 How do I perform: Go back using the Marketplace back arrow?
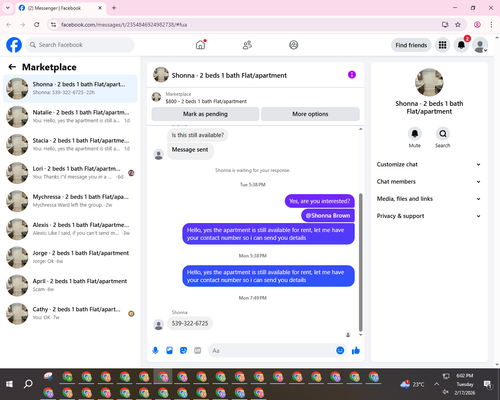pyautogui.click(x=12, y=67)
